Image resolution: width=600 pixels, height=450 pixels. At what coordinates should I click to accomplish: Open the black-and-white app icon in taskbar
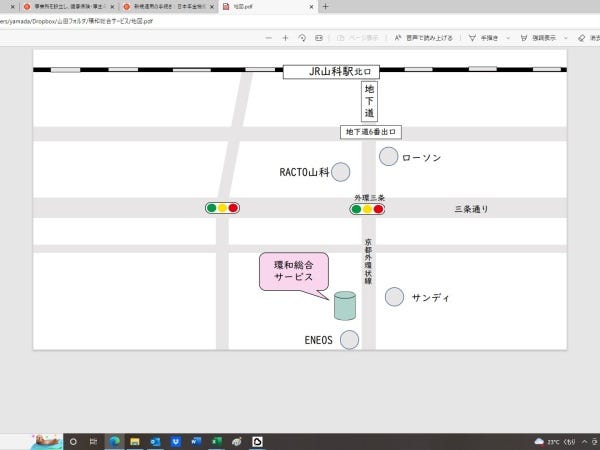(258, 442)
